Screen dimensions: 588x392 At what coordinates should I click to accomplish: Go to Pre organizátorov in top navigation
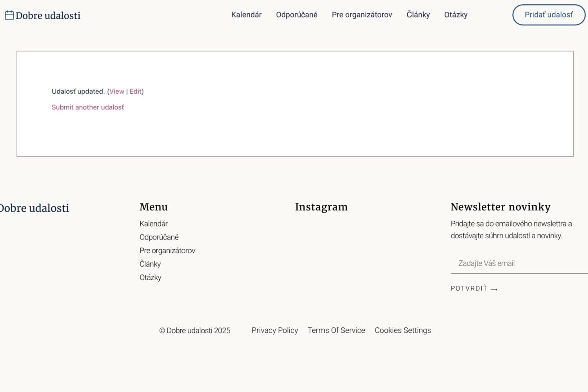(x=362, y=15)
